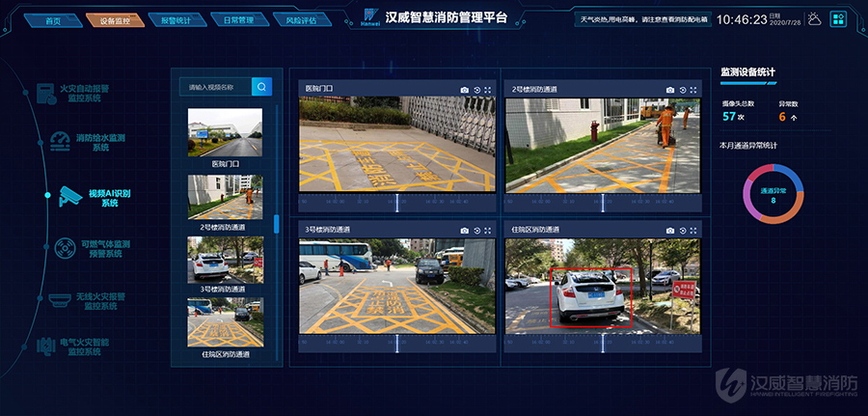Select the 视频AI识别系统 camera icon
The height and width of the screenshot is (416, 868).
[x=70, y=198]
